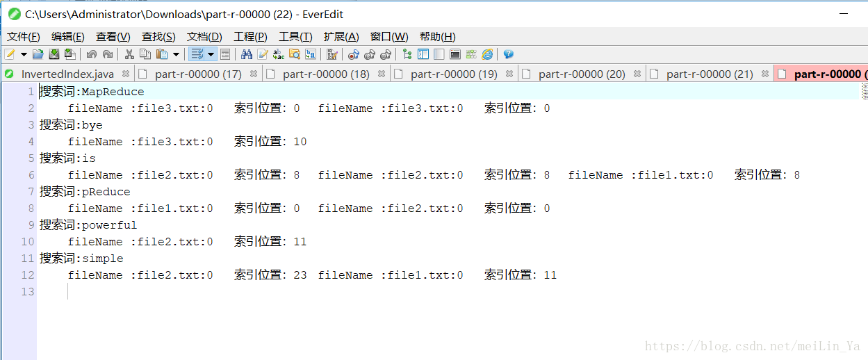Viewport: 868px width, 360px height.
Task: Open the 扩展(A) menu
Action: point(341,36)
